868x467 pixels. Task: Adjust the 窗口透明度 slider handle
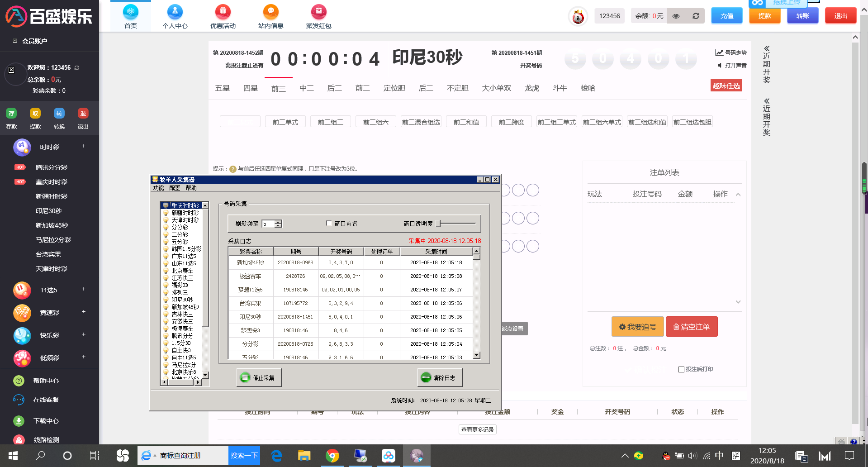438,224
